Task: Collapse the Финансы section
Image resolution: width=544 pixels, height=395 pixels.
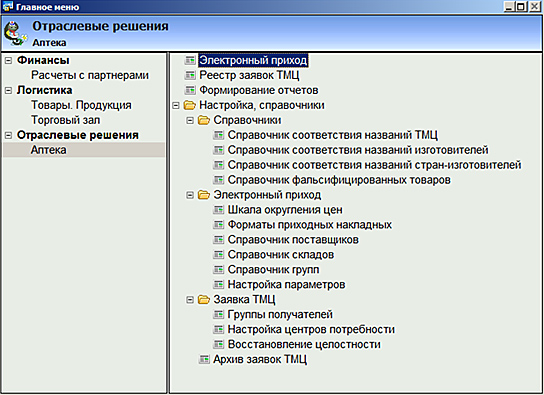Action: [x=8, y=61]
